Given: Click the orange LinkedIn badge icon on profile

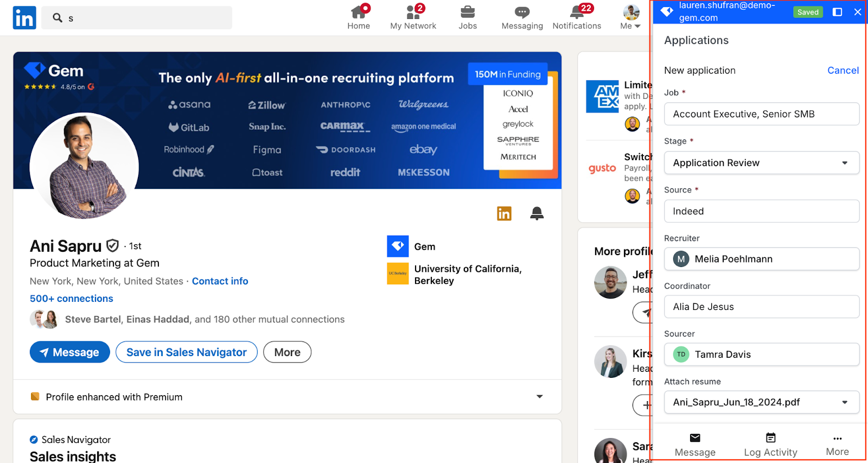Looking at the screenshot, I should [504, 214].
